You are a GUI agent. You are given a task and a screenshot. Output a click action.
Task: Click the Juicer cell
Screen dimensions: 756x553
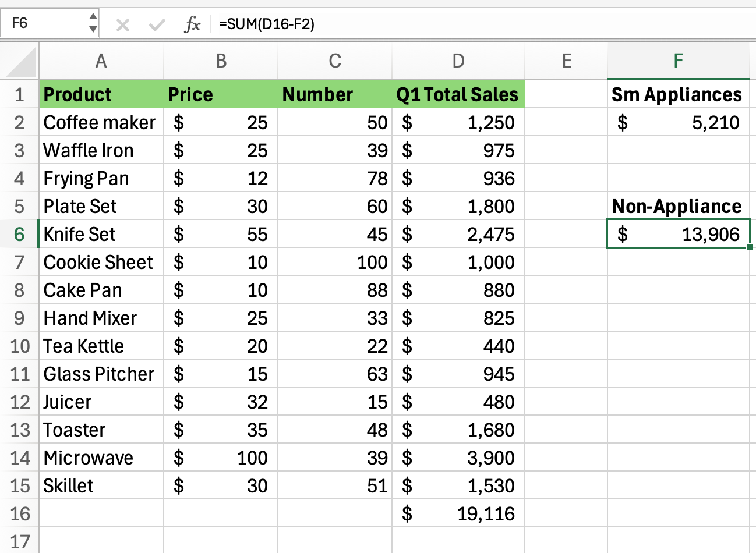[x=101, y=402]
